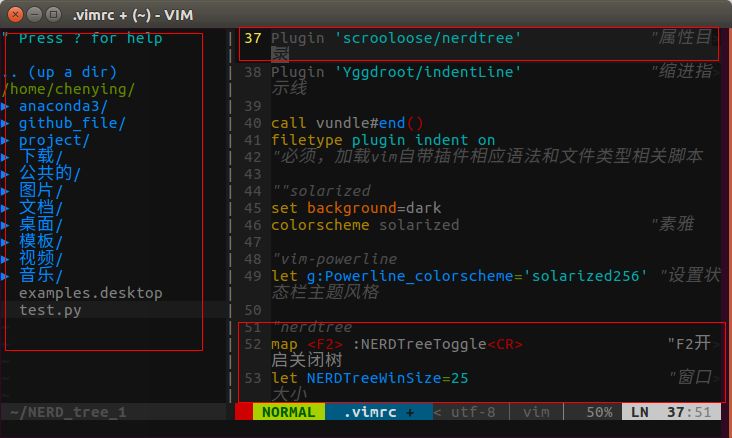Screen dimensions: 732x438
Task: Click the /home/chenying/ root path
Action: coord(69,89)
